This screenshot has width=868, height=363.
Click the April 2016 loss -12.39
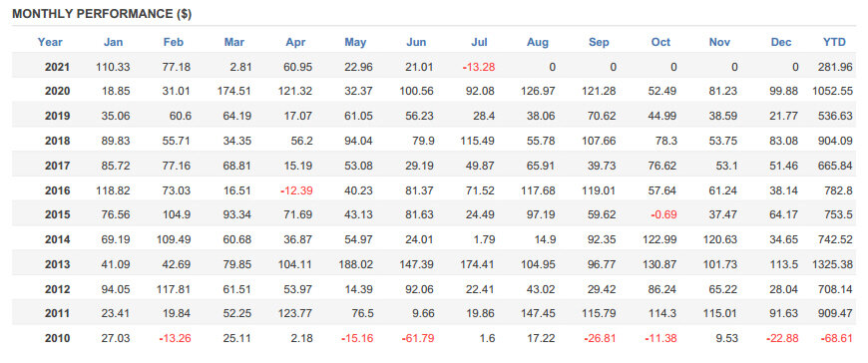tap(295, 190)
